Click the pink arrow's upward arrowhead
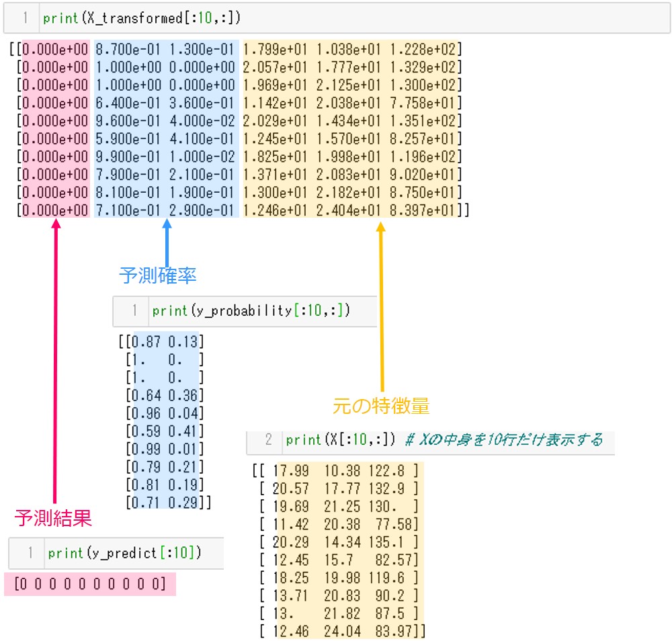 (56, 224)
